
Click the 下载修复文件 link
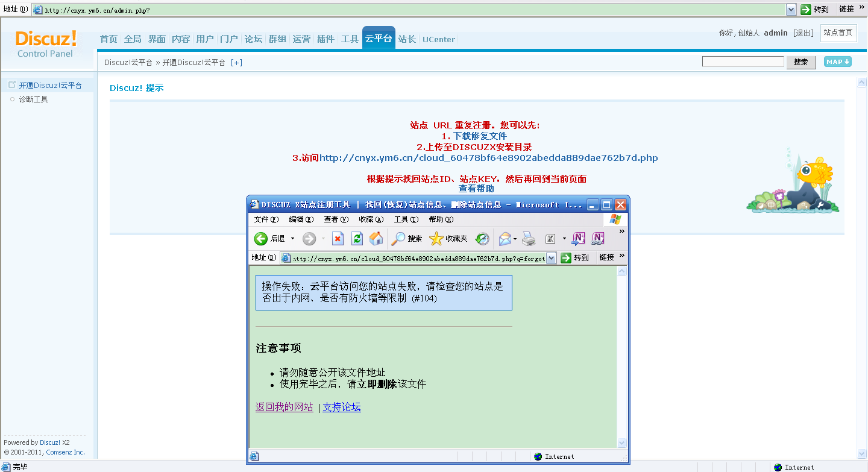click(x=480, y=136)
